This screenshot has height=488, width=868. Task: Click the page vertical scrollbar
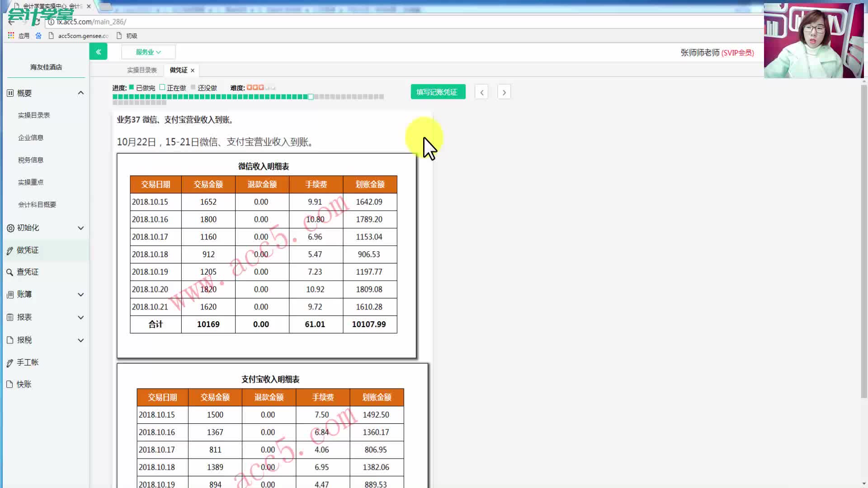click(864, 241)
